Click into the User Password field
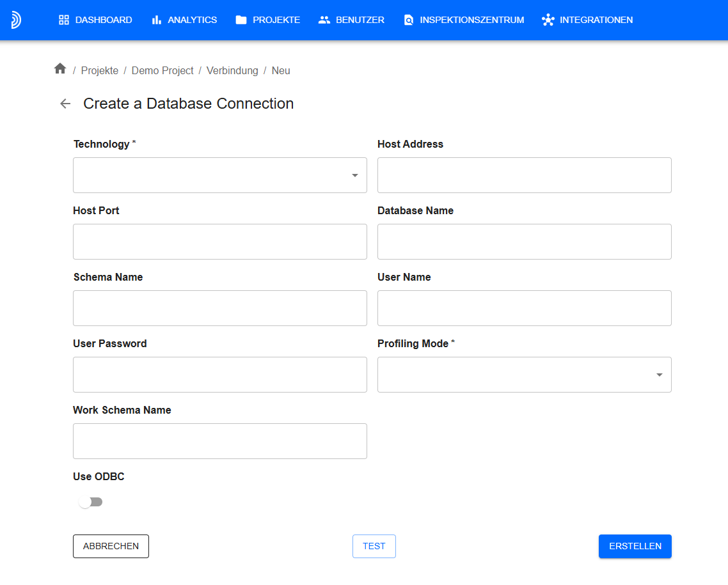 [x=220, y=375]
